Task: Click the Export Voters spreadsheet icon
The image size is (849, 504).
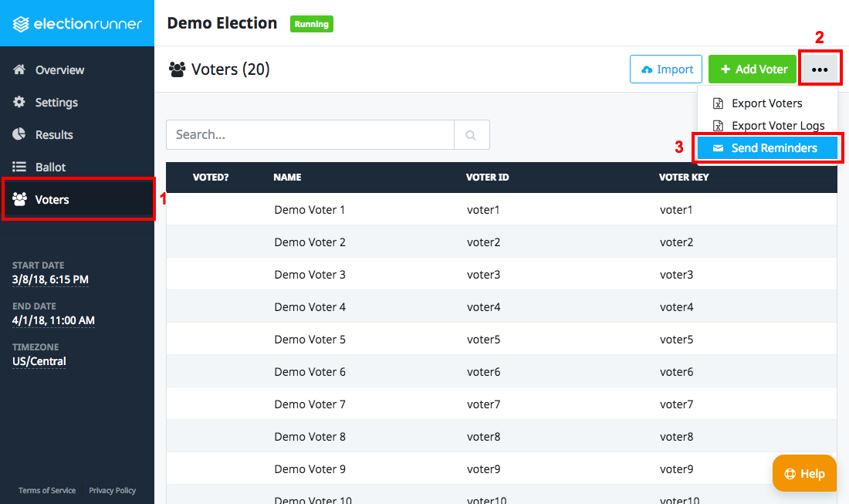Action: point(718,103)
